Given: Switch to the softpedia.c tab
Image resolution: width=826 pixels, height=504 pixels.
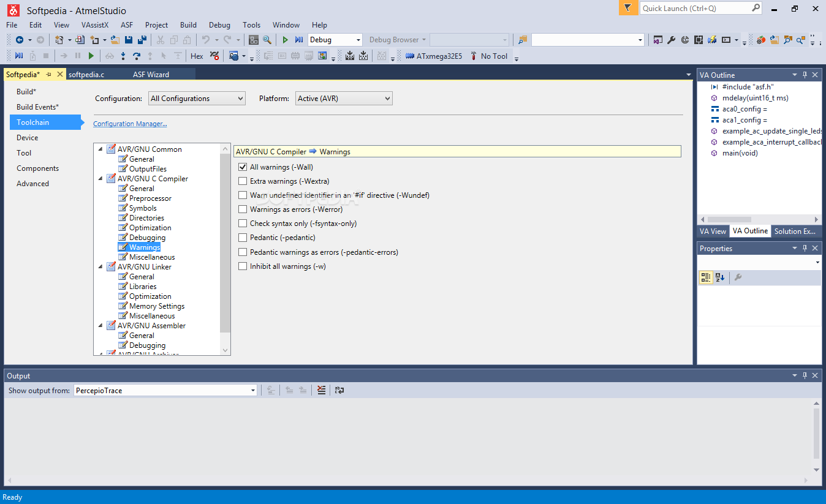Looking at the screenshot, I should pos(86,75).
